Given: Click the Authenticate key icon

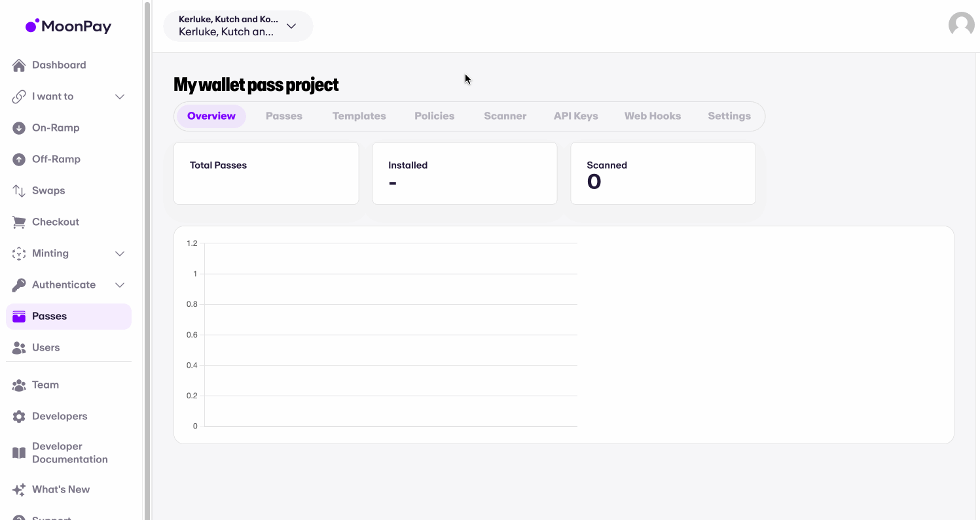Looking at the screenshot, I should pos(19,285).
